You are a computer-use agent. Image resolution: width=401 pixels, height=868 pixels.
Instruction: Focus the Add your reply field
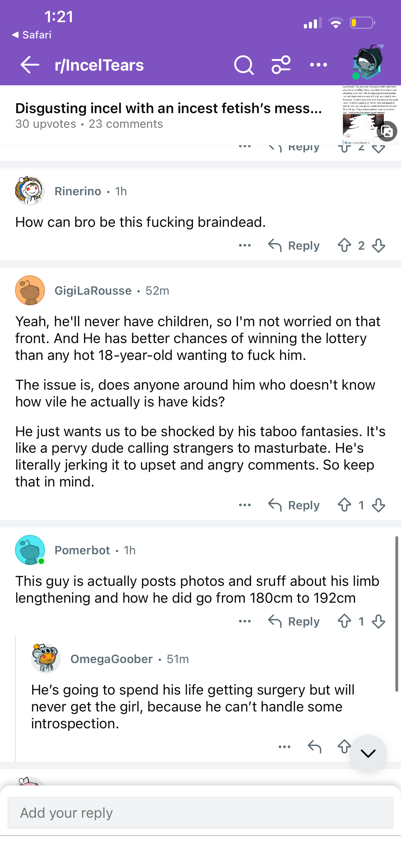[x=200, y=813]
